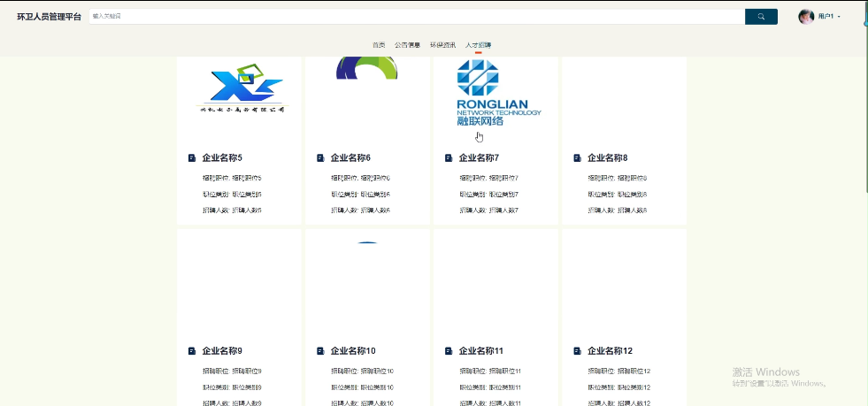Click the 职位类别11 text line
The image size is (868, 406).
pos(490,387)
